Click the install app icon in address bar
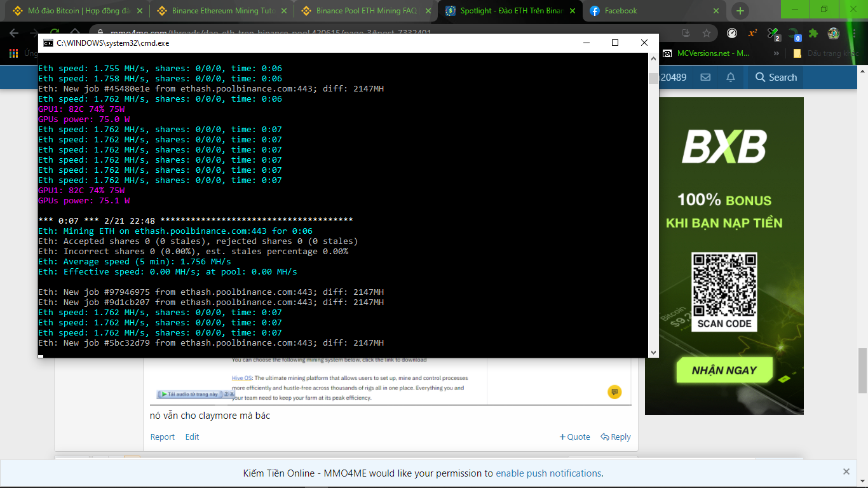Viewport: 868px width, 488px height. pyautogui.click(x=686, y=33)
